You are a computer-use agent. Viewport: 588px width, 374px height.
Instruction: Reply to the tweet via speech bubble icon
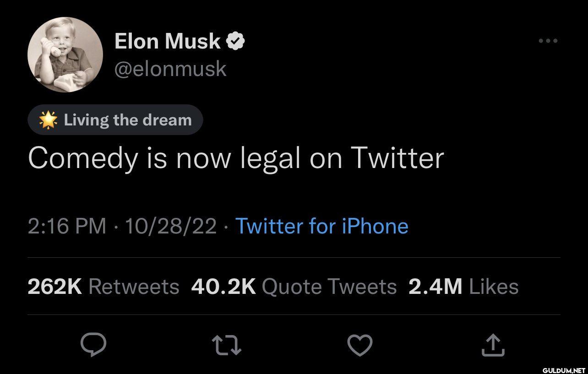pyautogui.click(x=94, y=345)
